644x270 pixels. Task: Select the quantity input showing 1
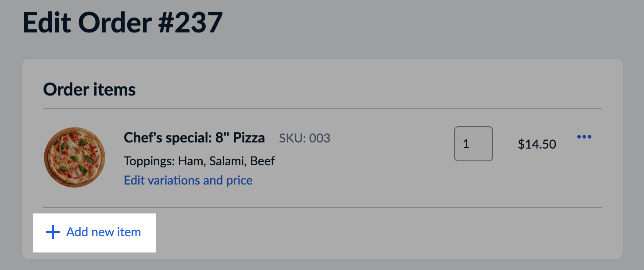(x=473, y=144)
